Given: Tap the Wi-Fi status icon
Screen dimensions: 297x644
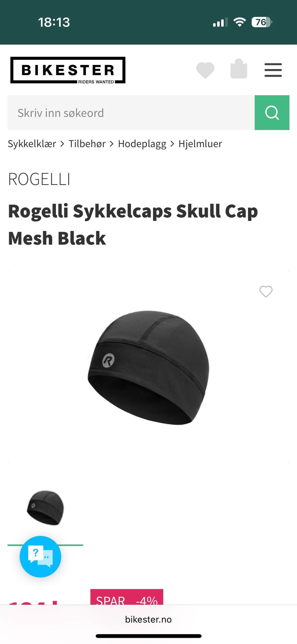Looking at the screenshot, I should coord(239,22).
